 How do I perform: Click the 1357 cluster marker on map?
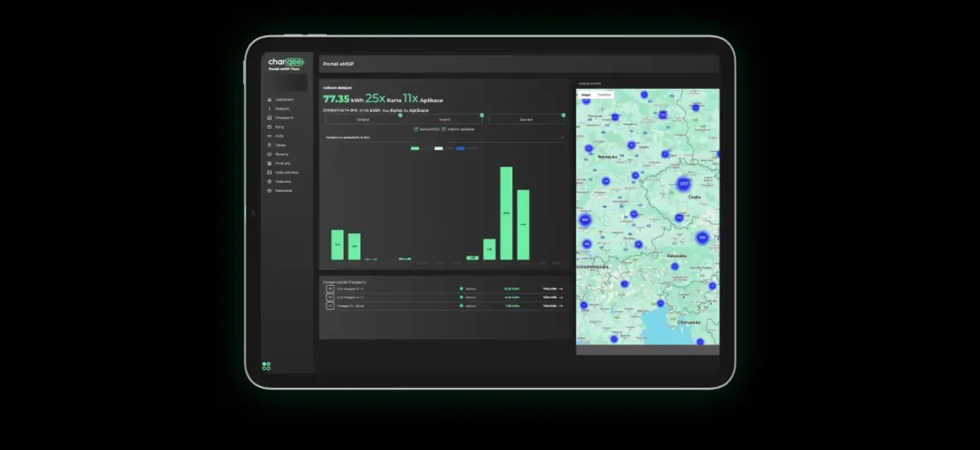(684, 185)
